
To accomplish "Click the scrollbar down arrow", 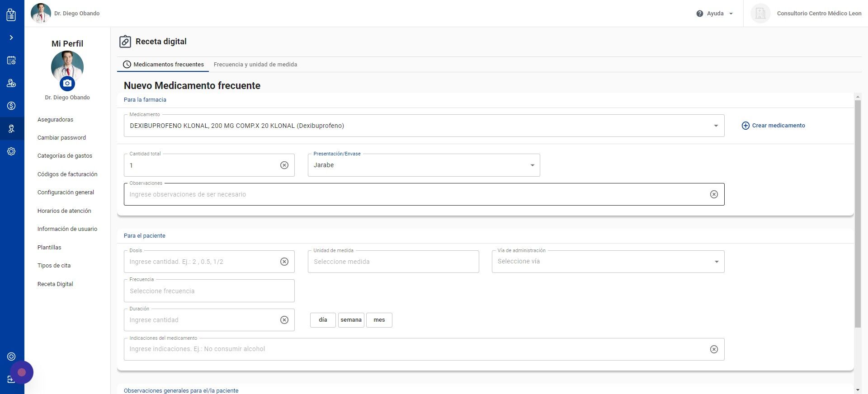I will tap(858, 390).
